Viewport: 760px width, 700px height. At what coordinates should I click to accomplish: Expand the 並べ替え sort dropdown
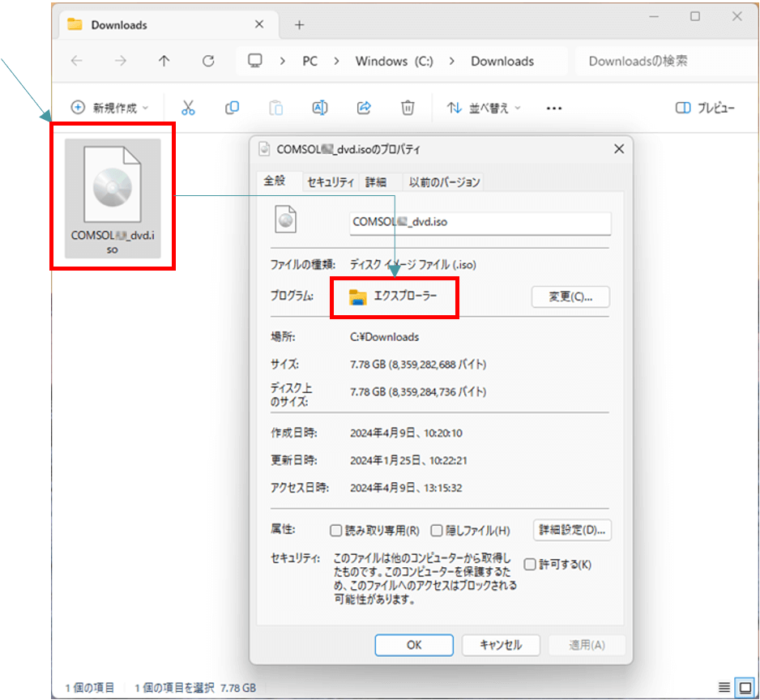[x=485, y=108]
